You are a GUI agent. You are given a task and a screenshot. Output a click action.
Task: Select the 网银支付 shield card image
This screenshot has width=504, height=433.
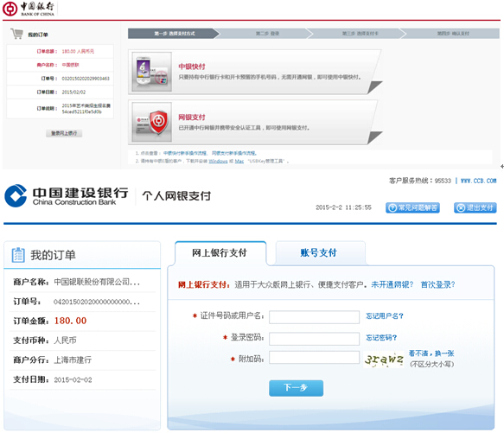[151, 122]
